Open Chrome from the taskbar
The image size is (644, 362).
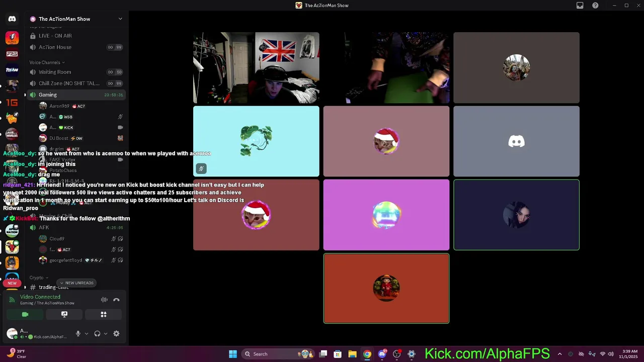tap(367, 354)
